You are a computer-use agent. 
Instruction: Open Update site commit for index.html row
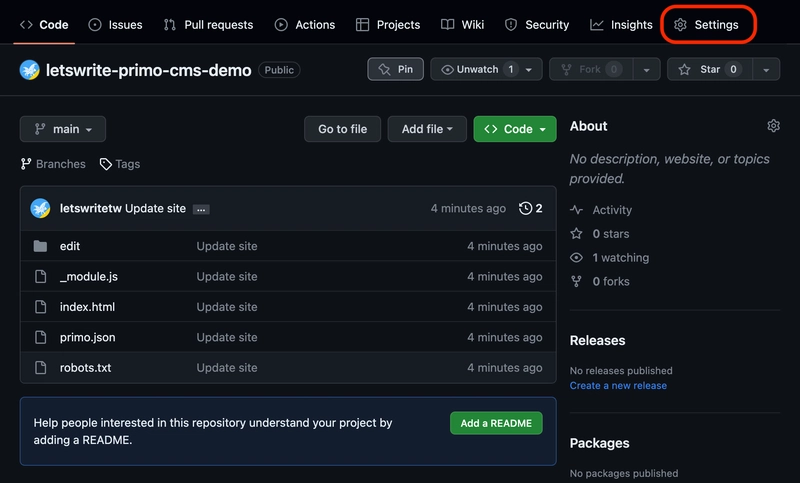pyautogui.click(x=227, y=307)
